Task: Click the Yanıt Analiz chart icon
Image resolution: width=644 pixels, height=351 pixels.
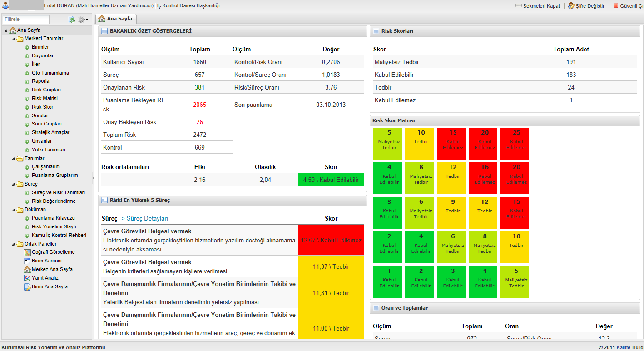Action: pyautogui.click(x=27, y=278)
